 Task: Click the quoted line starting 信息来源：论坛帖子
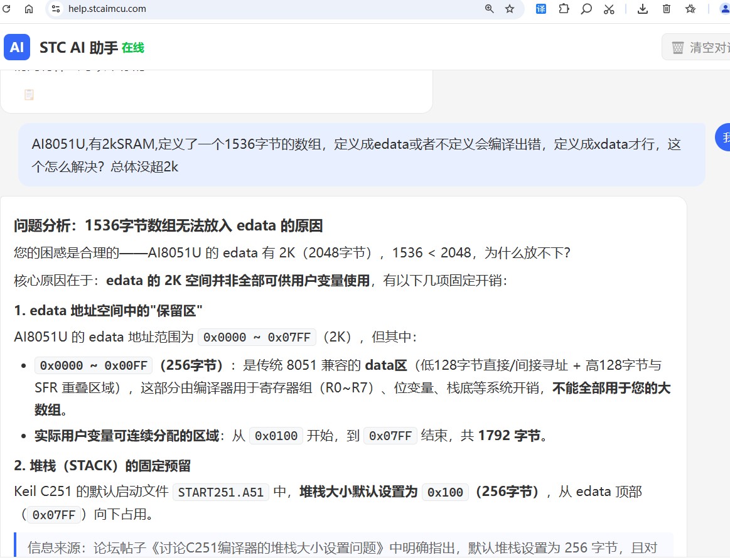pyautogui.click(x=342, y=547)
